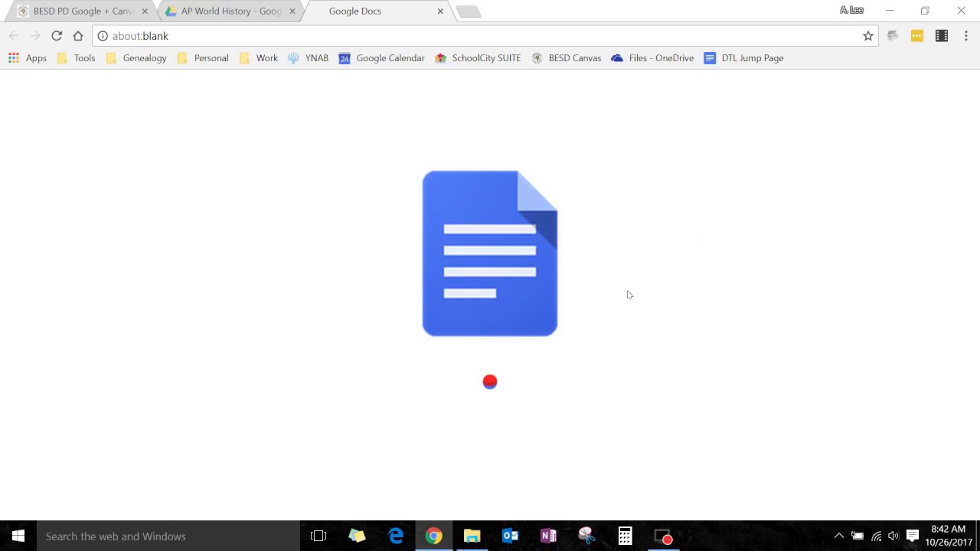This screenshot has width=980, height=551.
Task: Open OneNote from the taskbar
Action: tap(548, 536)
